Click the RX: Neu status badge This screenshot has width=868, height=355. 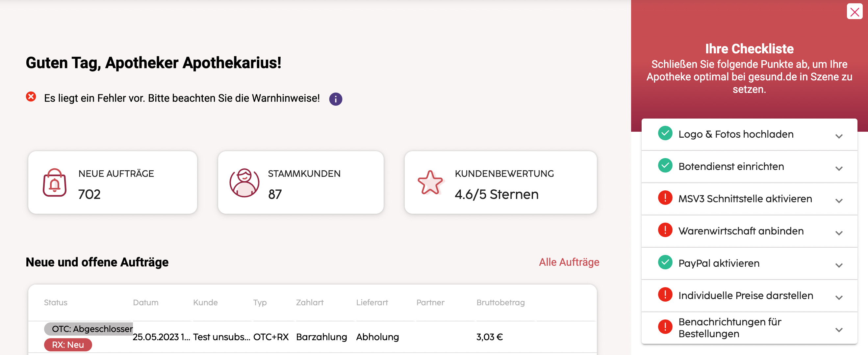point(68,344)
